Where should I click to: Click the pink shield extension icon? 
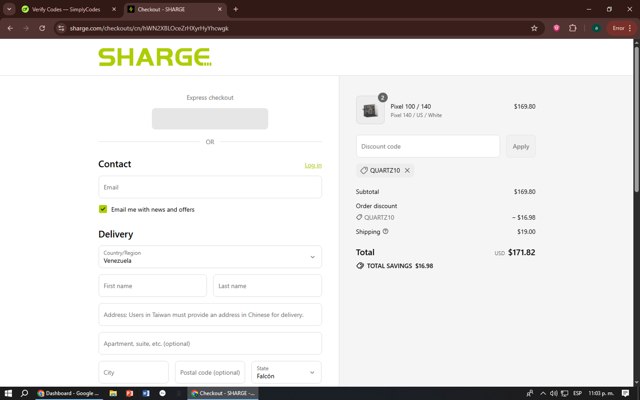pyautogui.click(x=556, y=28)
